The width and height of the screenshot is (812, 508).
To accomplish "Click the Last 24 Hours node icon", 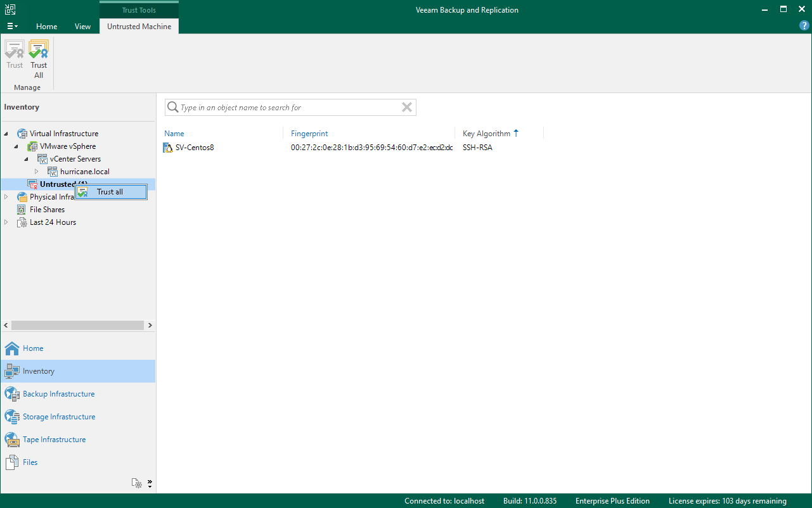I will tap(22, 222).
